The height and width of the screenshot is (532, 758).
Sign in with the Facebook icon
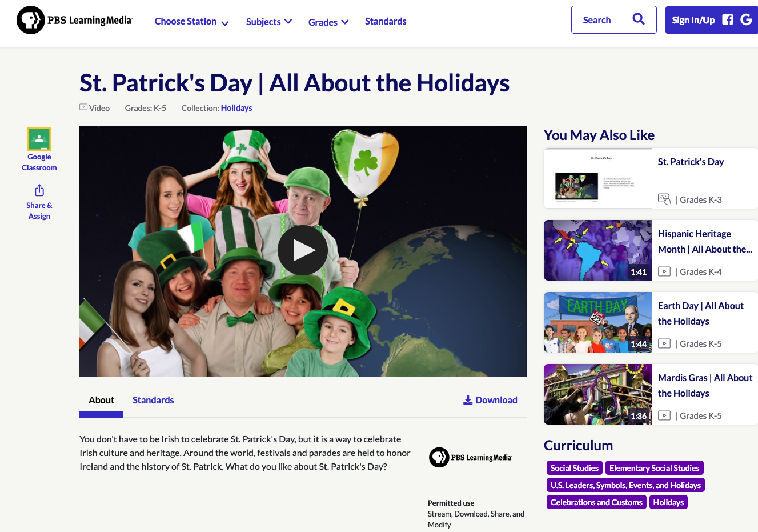tap(727, 19)
